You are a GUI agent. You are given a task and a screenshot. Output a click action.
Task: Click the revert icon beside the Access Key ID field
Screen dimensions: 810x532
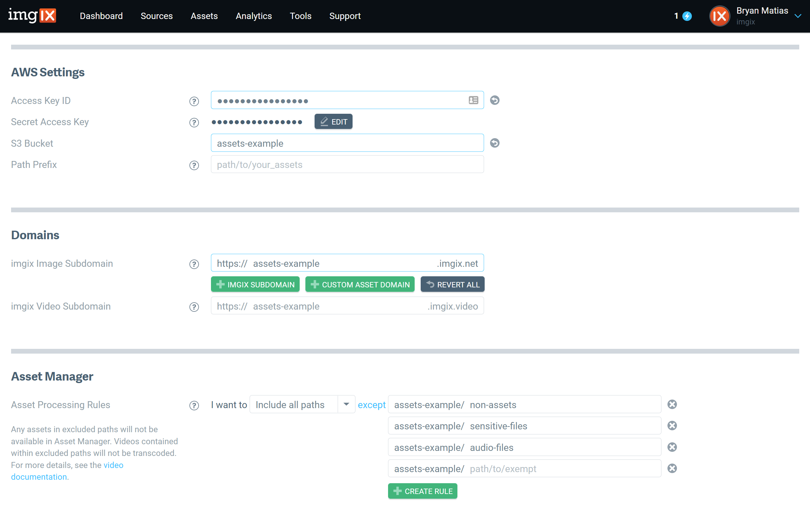[494, 100]
